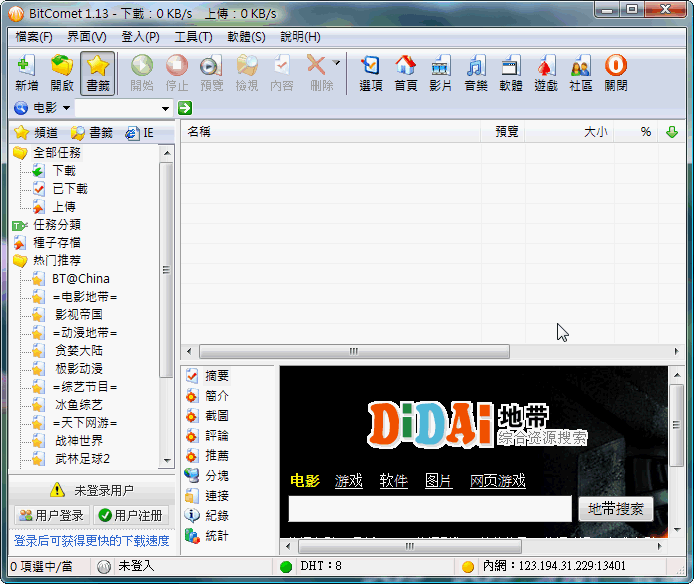Click the 音樂 (Music) toolbar icon
This screenshot has width=694, height=584.
coord(476,73)
